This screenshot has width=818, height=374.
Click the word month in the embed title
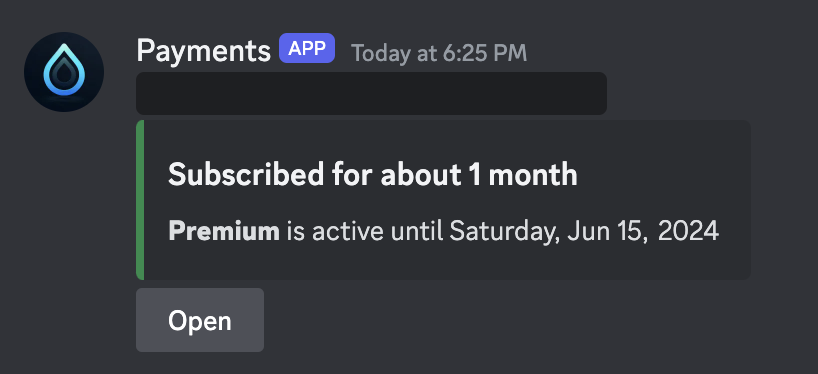(x=533, y=175)
